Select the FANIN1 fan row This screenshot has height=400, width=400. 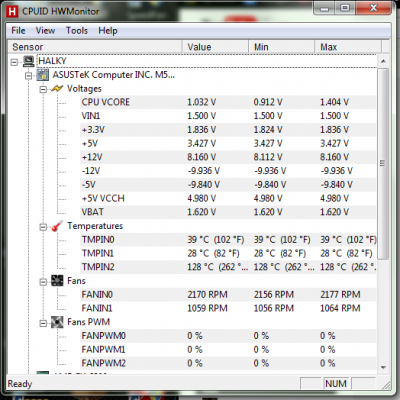tap(228, 308)
